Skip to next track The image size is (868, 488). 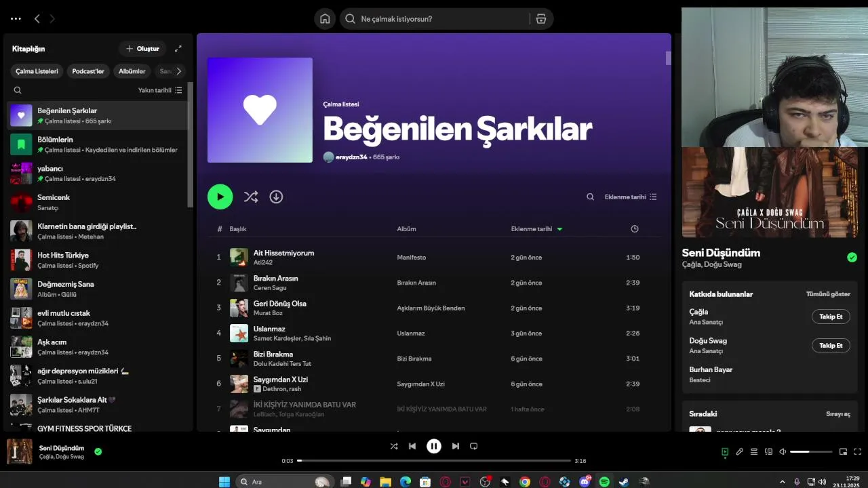(456, 446)
